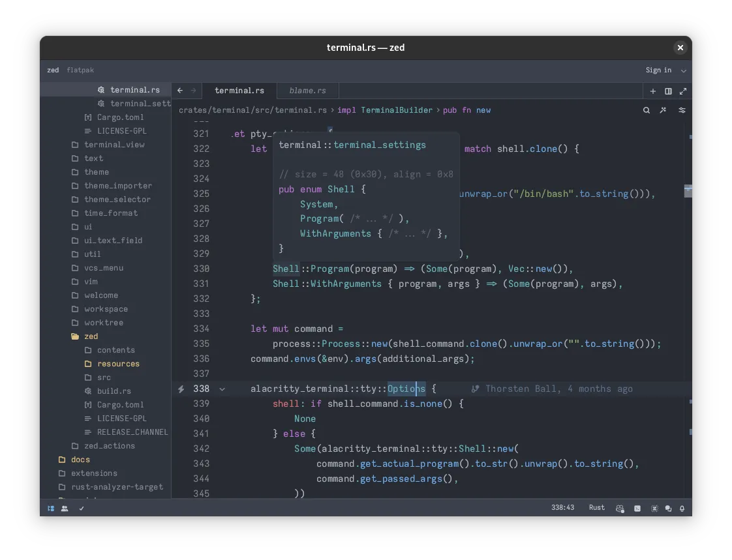Select pub fn new in the breadcrumb
This screenshot has height=560, width=732.
(474, 110)
